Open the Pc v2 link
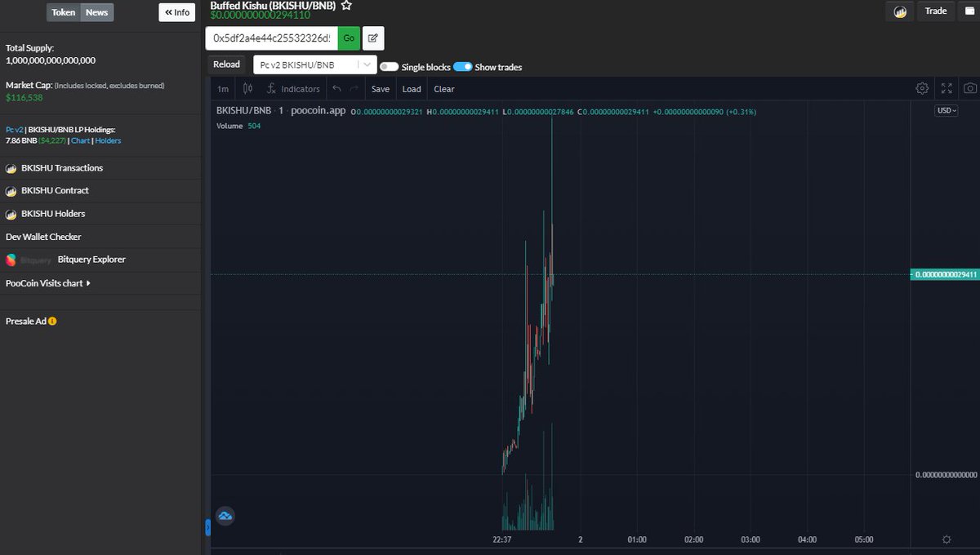The image size is (980, 555). (15, 129)
